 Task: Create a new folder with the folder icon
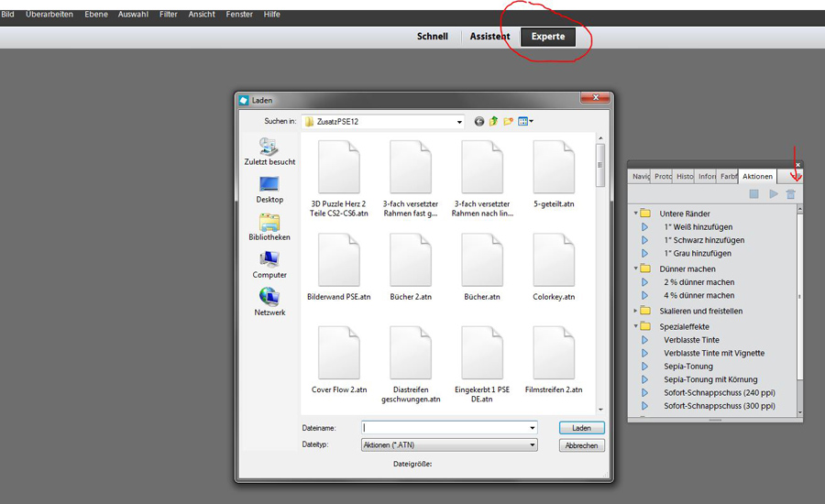tap(509, 121)
